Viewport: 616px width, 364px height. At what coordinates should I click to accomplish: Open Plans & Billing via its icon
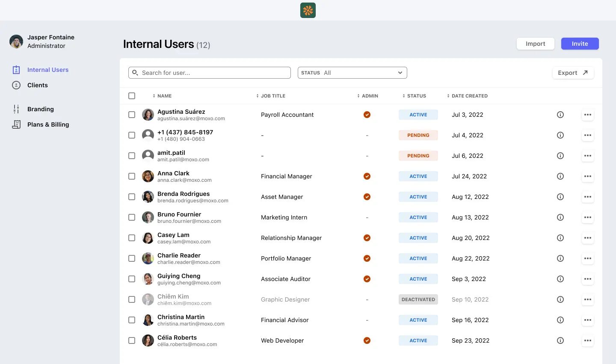point(16,124)
